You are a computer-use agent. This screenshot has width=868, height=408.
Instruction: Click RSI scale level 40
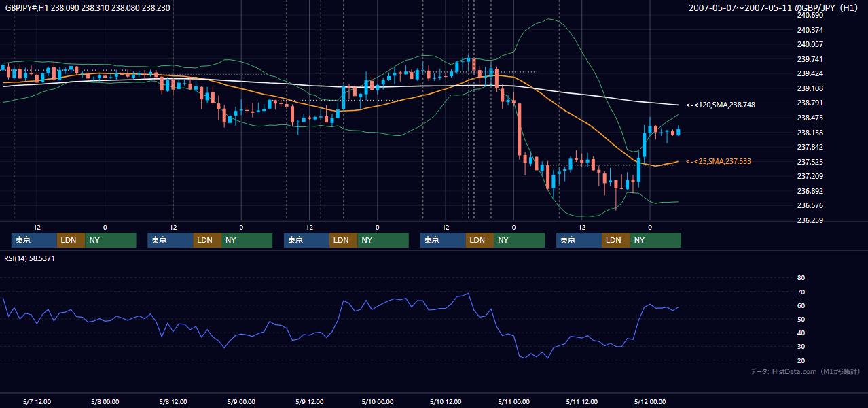pos(801,333)
